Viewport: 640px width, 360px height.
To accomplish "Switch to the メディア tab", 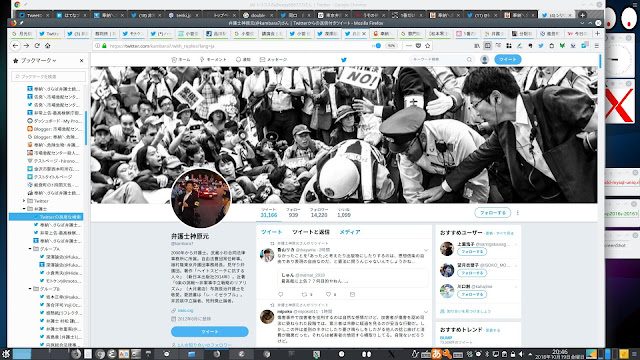I will (x=350, y=232).
